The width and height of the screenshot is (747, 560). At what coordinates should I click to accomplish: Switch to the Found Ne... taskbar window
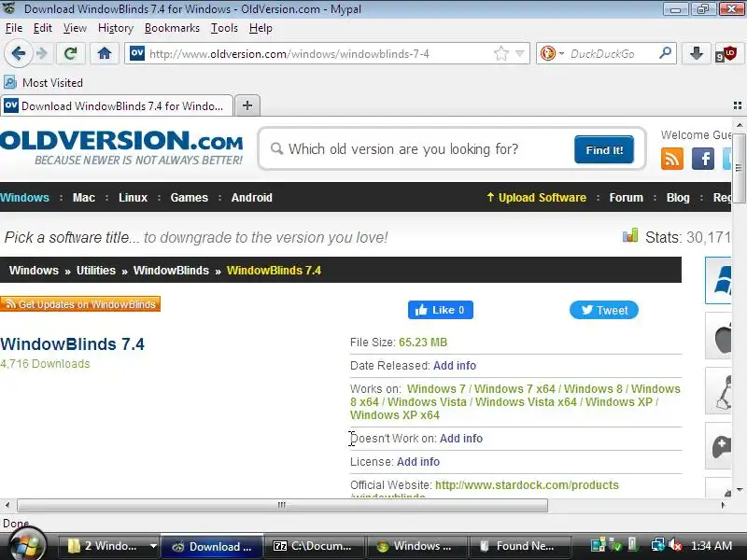pos(520,546)
